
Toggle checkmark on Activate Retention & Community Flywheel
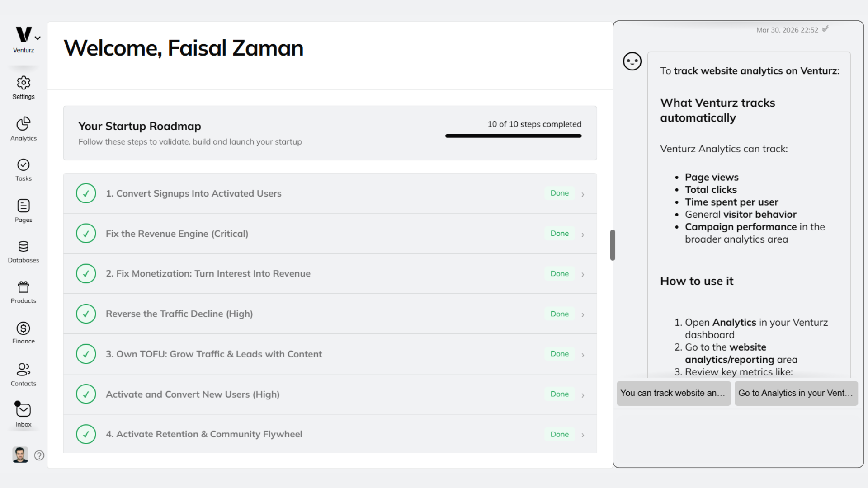[86, 434]
